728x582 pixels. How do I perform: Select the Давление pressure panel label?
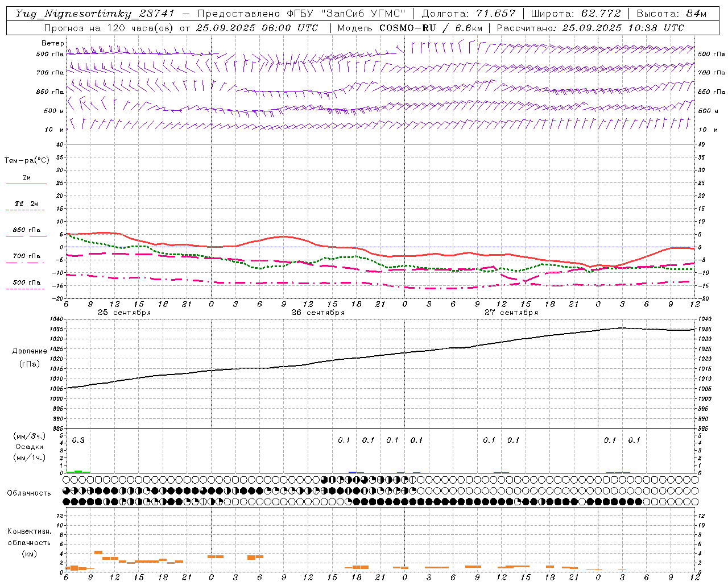(30, 351)
